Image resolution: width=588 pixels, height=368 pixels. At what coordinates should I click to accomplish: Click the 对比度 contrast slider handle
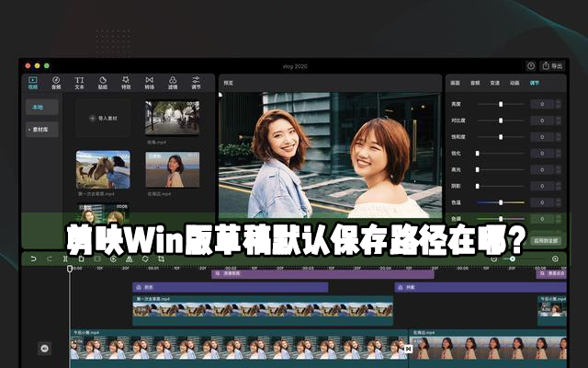501,121
